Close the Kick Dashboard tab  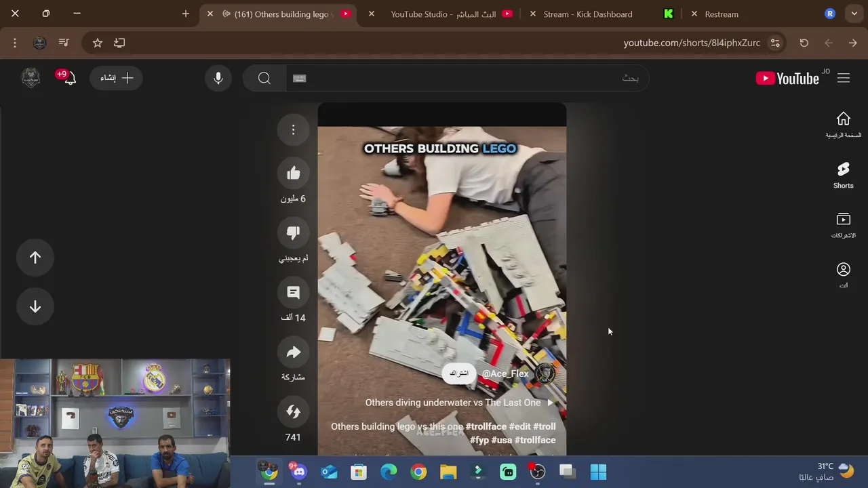pos(532,14)
